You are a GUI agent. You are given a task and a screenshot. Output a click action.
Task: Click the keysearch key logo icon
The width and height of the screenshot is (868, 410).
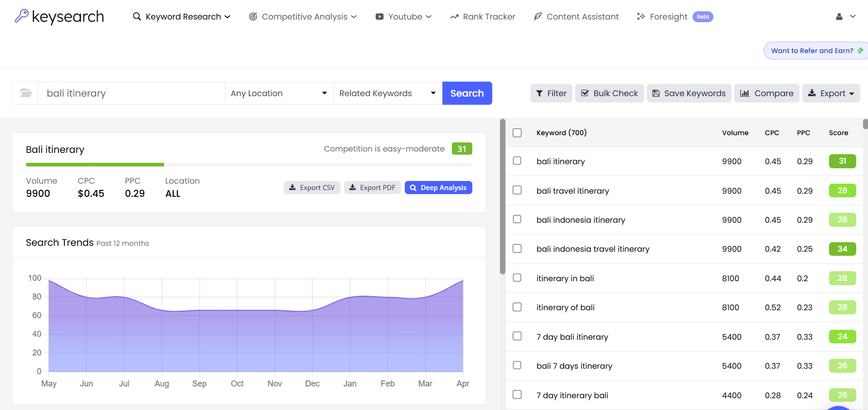(21, 16)
